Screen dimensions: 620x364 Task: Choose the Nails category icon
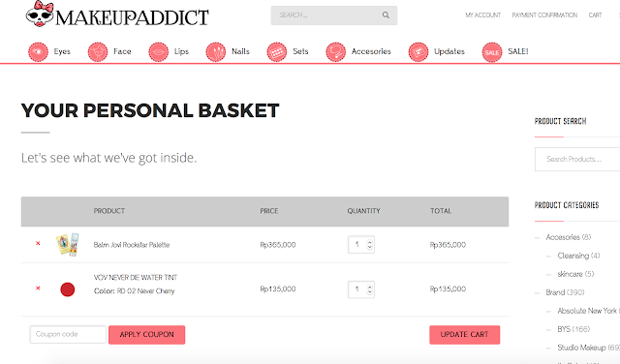click(x=216, y=51)
